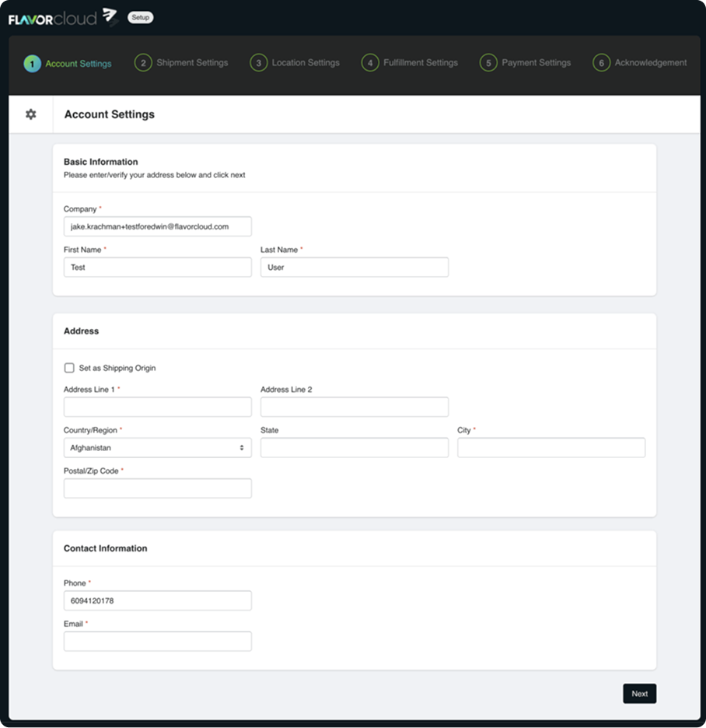
Task: Focus the Phone input field
Action: click(157, 600)
